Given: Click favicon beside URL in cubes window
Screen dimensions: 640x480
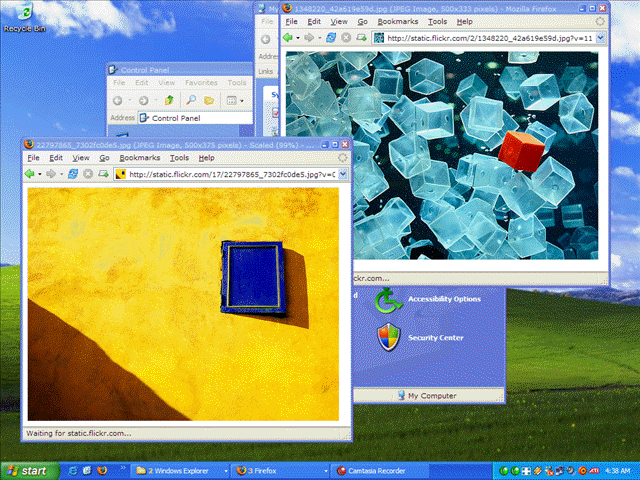Looking at the screenshot, I should (x=379, y=38).
